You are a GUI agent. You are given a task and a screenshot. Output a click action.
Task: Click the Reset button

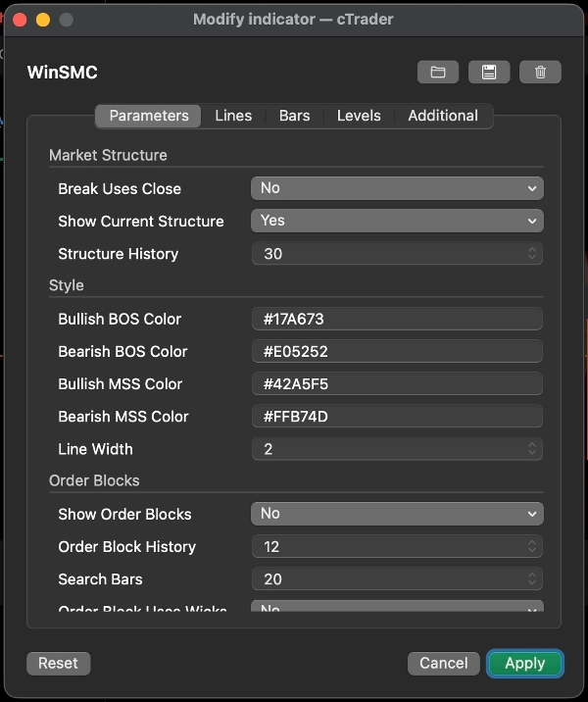pyautogui.click(x=58, y=663)
